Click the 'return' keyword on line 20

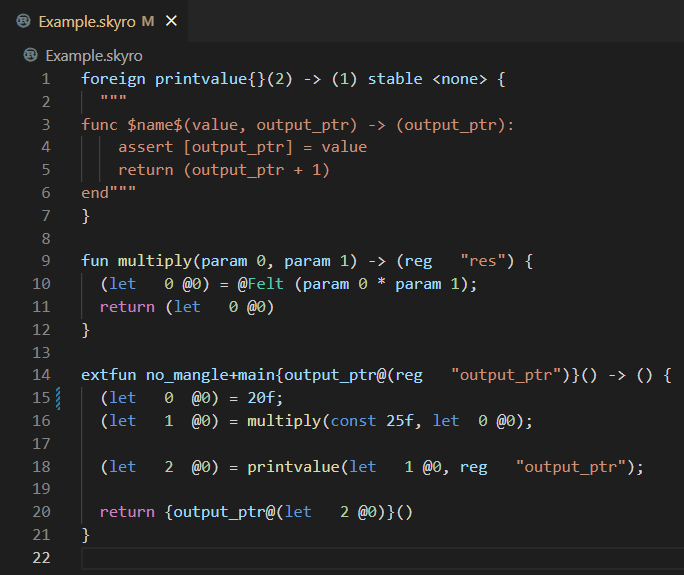click(127, 512)
